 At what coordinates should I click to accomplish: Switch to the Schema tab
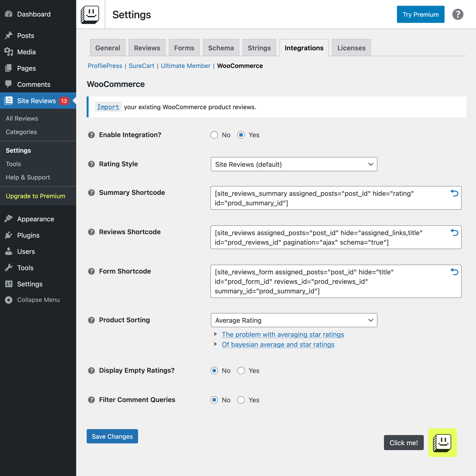(221, 48)
